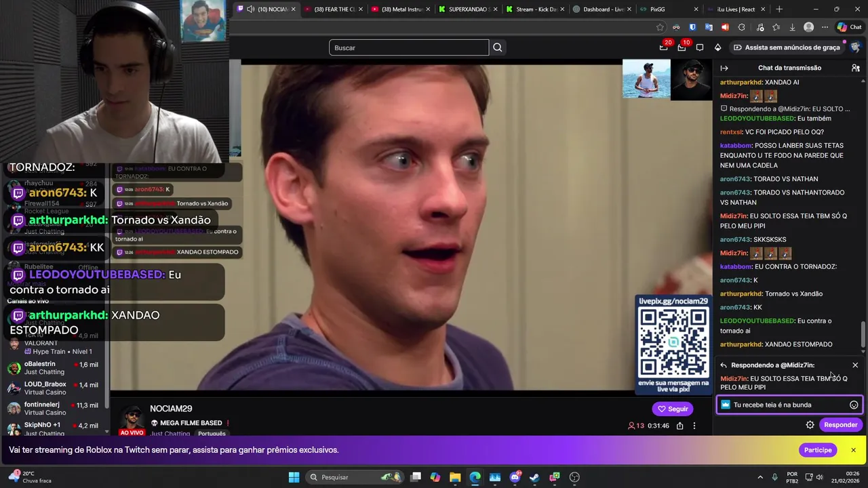
Task: Show hidden system tray icons chevron
Action: (760, 477)
